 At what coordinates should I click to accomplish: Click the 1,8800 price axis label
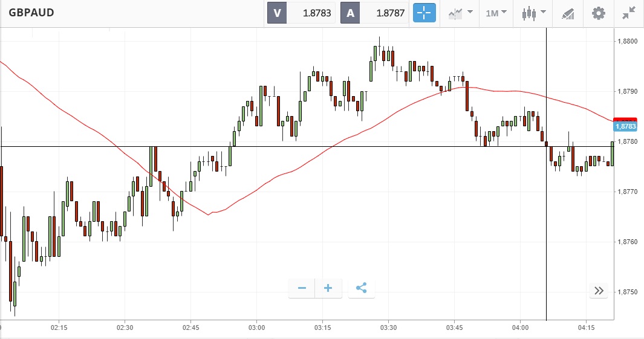pos(626,41)
